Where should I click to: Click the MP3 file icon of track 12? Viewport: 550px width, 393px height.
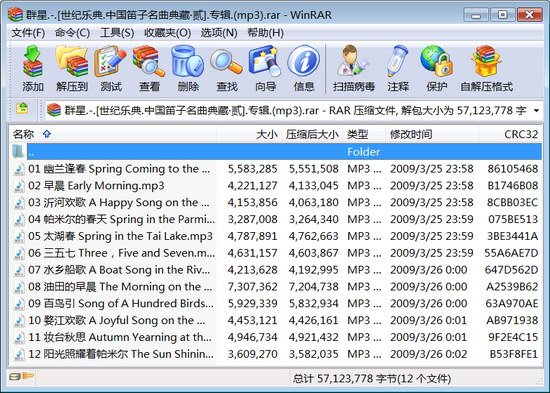[19, 354]
